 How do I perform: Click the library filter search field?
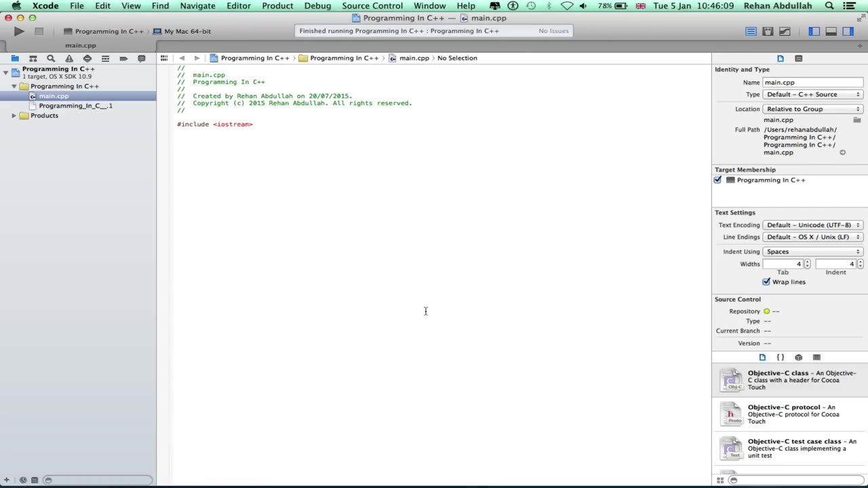coord(797,480)
